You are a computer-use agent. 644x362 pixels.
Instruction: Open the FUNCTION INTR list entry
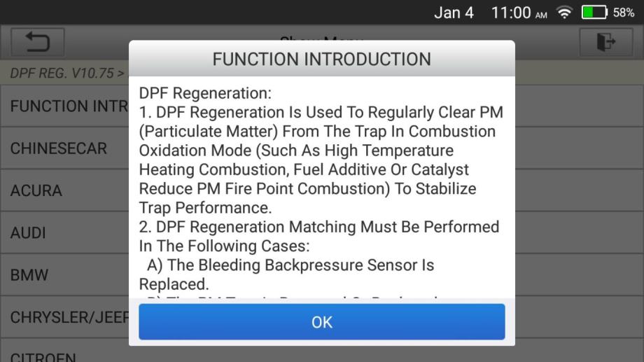(x=64, y=107)
